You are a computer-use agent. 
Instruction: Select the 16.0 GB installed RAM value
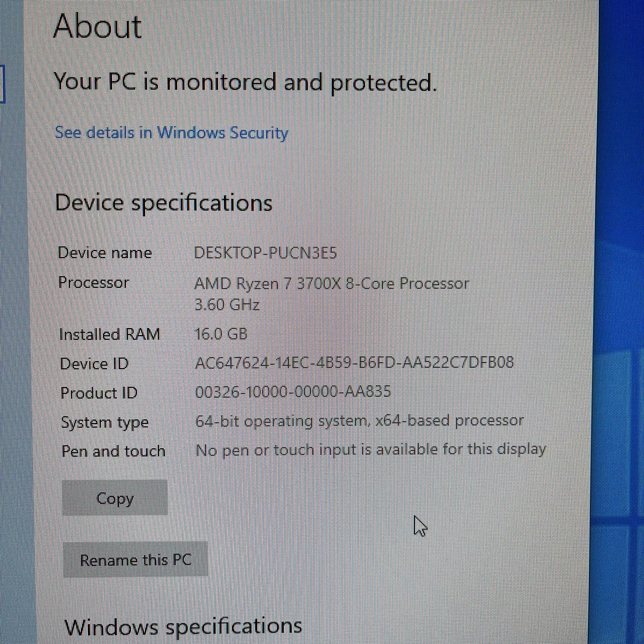click(221, 334)
